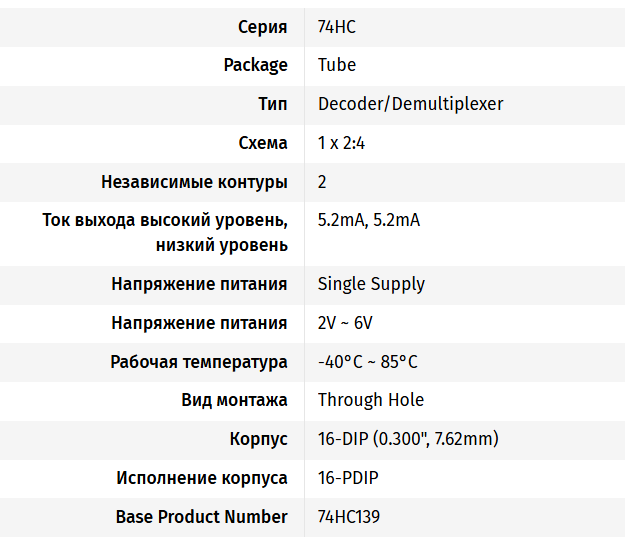The height and width of the screenshot is (546, 625).
Task: Click the 1 x 2:4 scheme value
Action: pyautogui.click(x=341, y=143)
